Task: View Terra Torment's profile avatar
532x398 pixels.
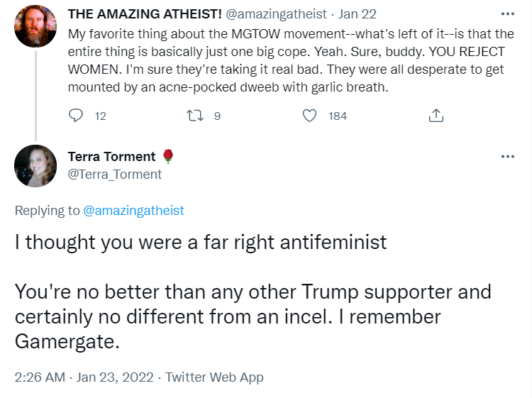Action: 35,166
